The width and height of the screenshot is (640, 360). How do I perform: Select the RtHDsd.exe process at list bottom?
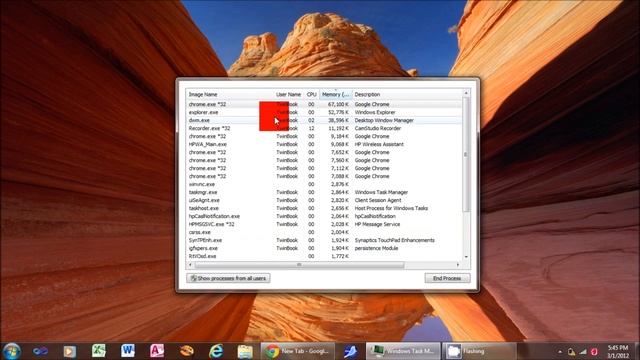point(324,256)
